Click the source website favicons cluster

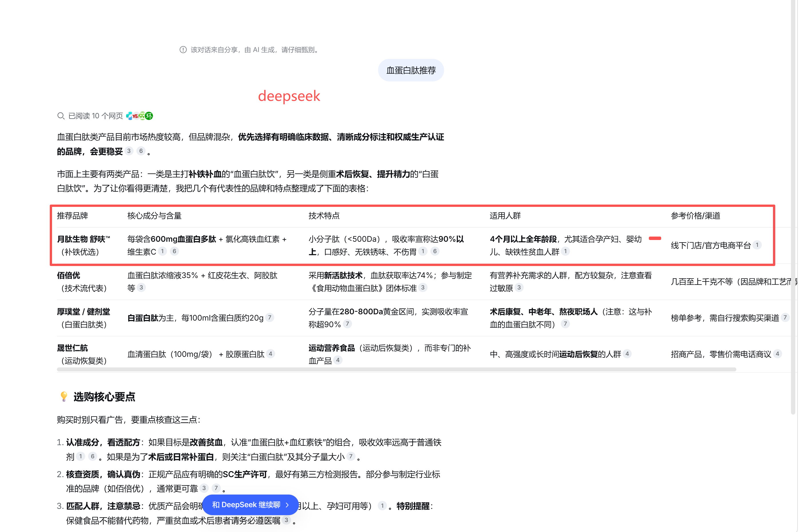pyautogui.click(x=140, y=116)
